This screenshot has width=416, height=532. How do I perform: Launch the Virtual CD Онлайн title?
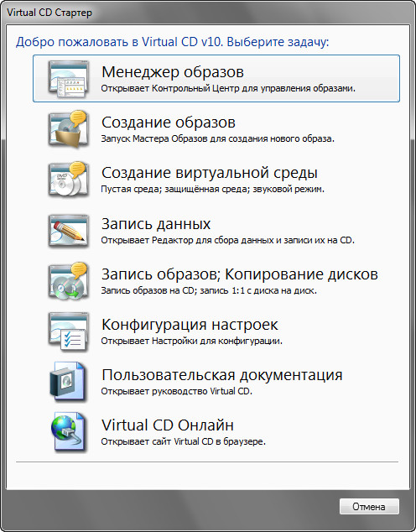pos(168,425)
